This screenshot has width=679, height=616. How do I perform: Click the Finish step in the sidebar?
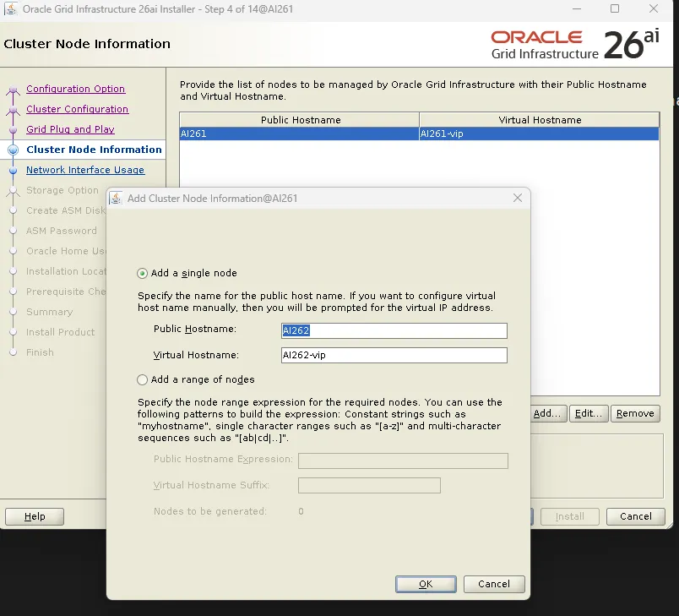coord(40,352)
